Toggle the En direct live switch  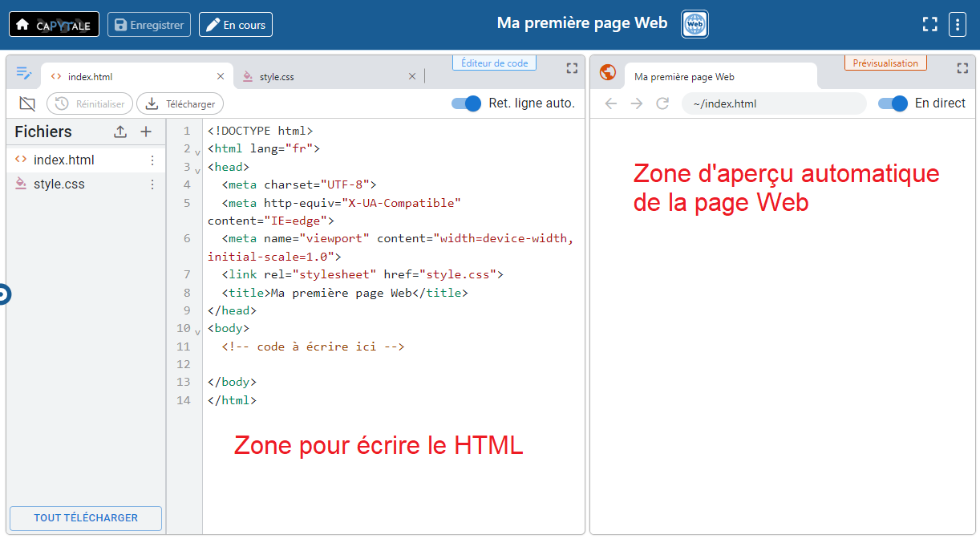[893, 103]
